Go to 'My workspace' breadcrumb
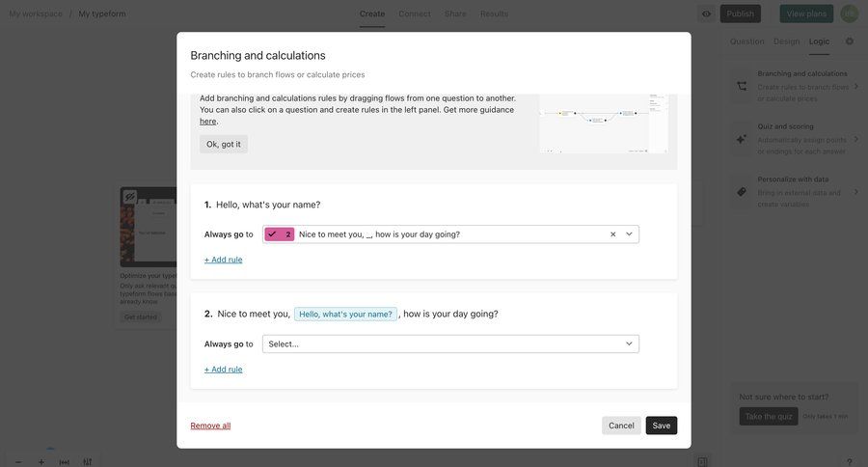The width and height of the screenshot is (868, 467). pyautogui.click(x=36, y=14)
